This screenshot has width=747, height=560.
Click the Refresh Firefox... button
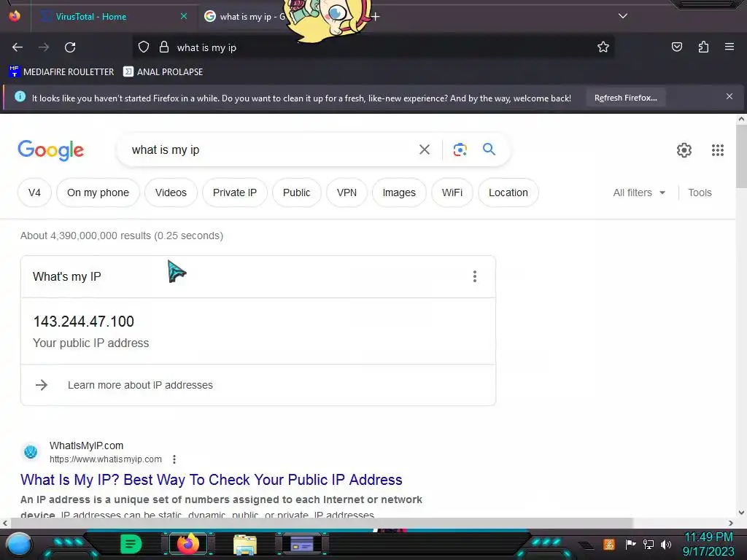point(625,98)
